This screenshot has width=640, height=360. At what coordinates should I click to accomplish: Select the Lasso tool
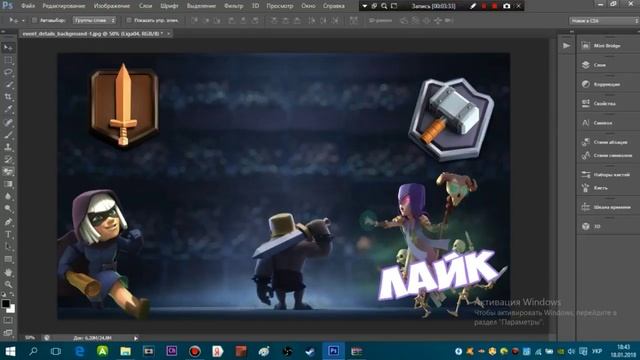click(8, 72)
